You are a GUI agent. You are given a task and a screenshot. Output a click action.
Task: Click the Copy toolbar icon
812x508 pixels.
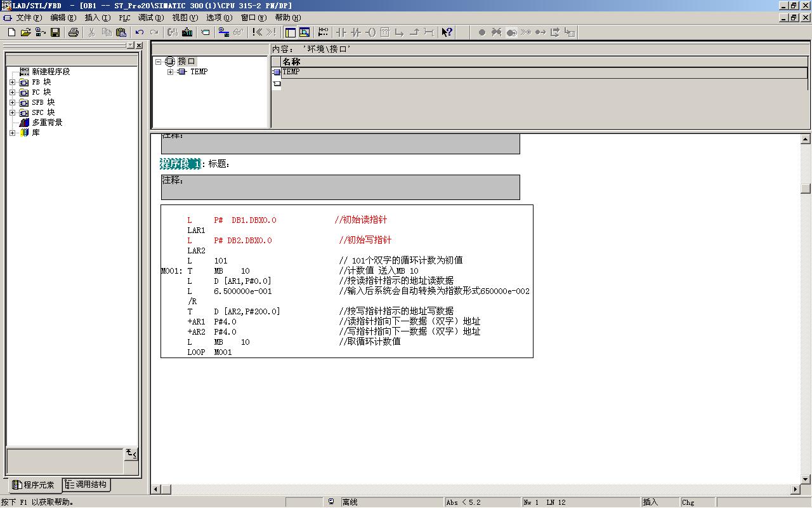tap(107, 32)
